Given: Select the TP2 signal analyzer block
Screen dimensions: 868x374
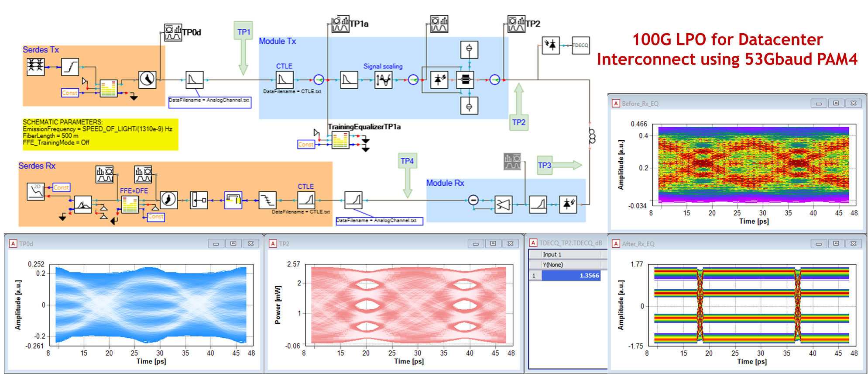Looking at the screenshot, I should click(516, 24).
